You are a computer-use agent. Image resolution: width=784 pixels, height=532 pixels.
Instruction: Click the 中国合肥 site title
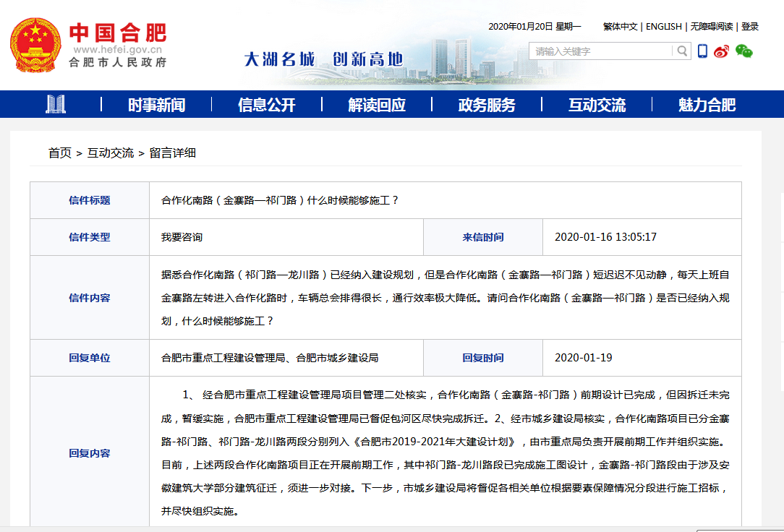(117, 33)
